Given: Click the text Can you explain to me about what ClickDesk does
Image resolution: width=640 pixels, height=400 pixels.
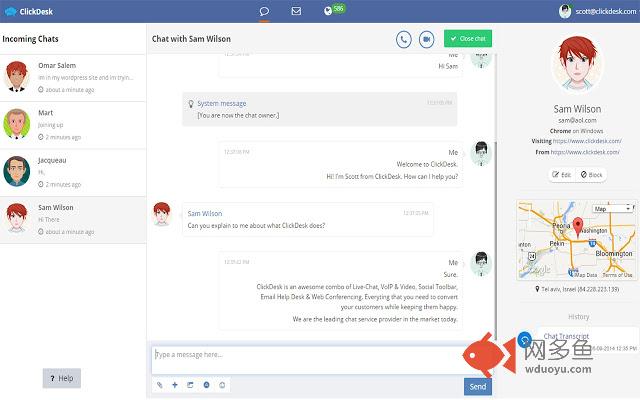Looking at the screenshot, I should pos(256,225).
